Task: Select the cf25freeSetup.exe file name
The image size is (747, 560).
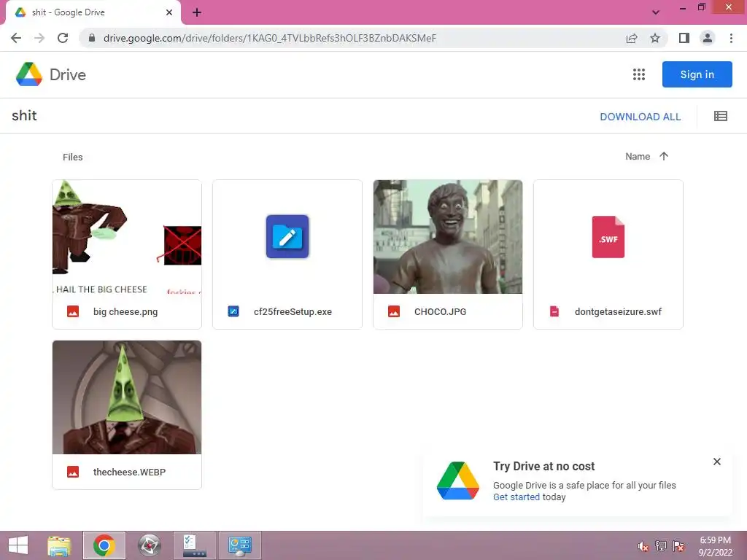Action: point(293,312)
